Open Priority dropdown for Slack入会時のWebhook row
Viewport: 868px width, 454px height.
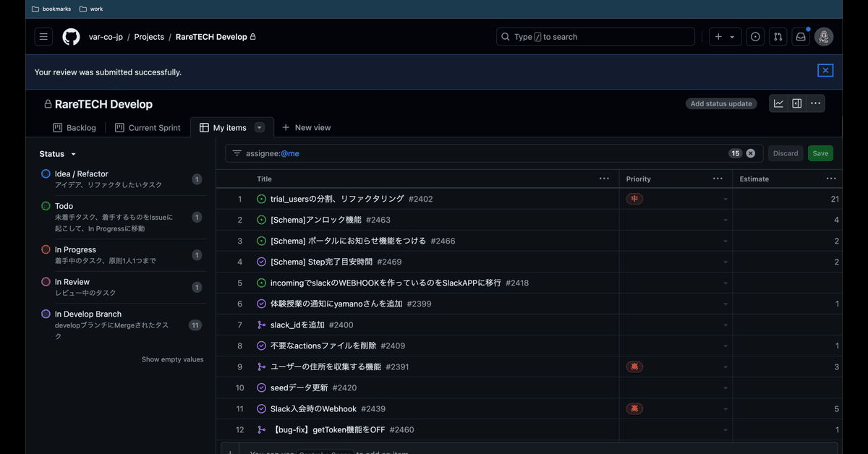[726, 408]
